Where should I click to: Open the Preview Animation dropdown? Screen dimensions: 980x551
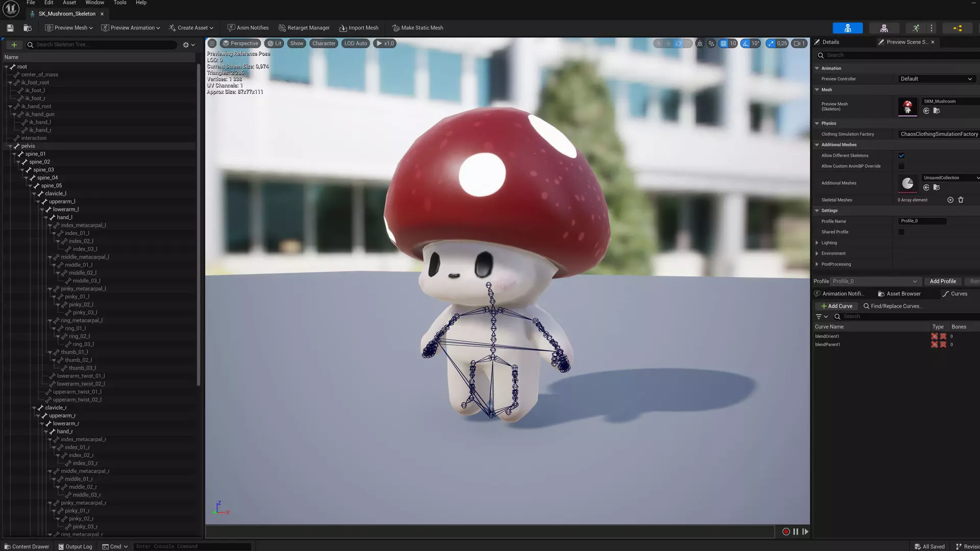tap(131, 28)
